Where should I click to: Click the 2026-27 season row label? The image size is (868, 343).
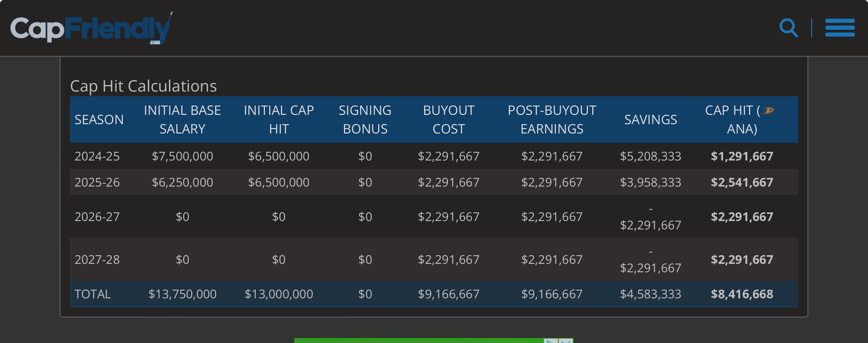pyautogui.click(x=97, y=217)
